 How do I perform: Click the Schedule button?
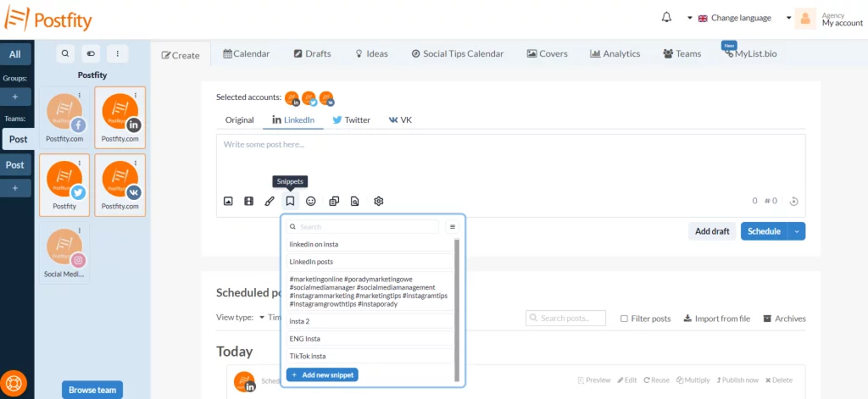[x=764, y=231]
